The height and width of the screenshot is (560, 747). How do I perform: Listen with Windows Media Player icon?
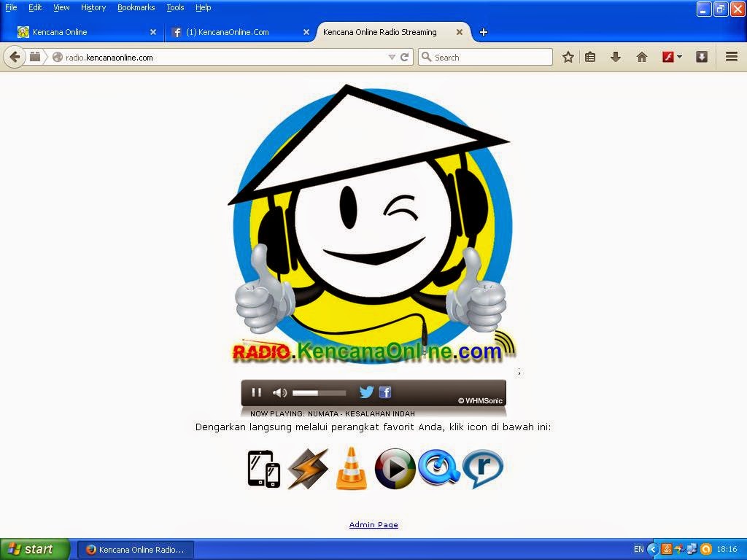click(395, 469)
